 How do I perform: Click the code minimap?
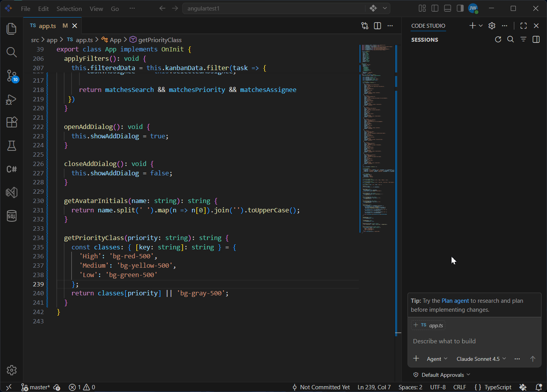(378, 138)
